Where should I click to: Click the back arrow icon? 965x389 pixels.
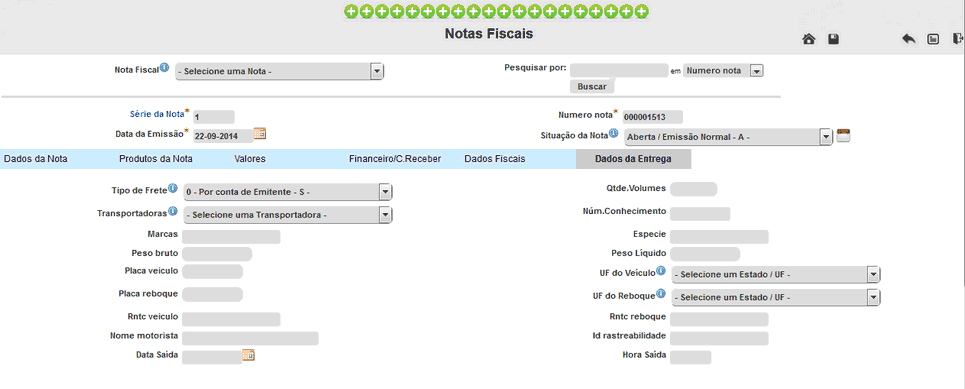[x=908, y=39]
